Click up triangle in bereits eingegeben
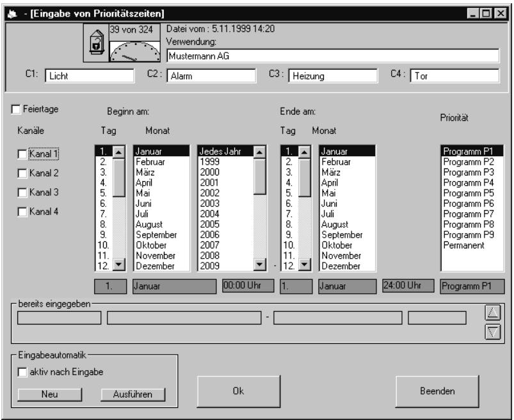This screenshot has height=420, width=514. (493, 312)
